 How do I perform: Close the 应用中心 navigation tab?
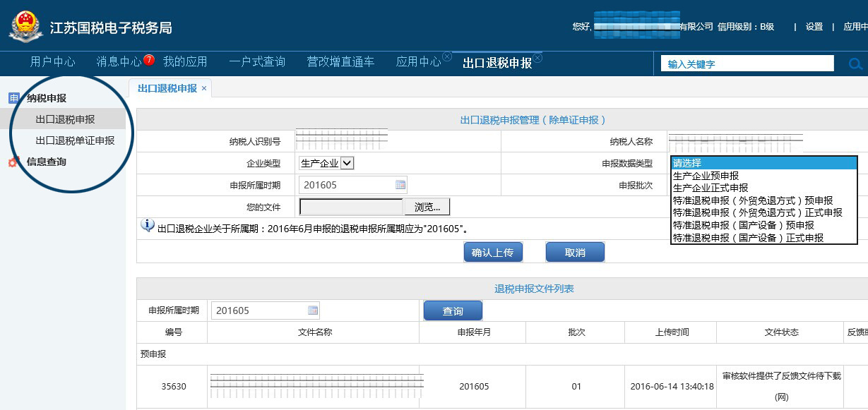[x=447, y=56]
